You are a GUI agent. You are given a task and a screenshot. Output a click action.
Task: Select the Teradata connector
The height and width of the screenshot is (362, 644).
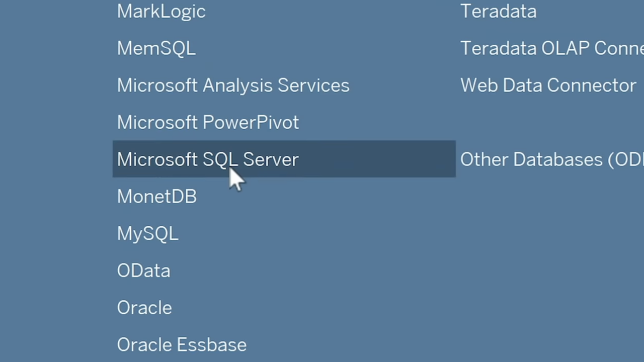[x=498, y=12]
